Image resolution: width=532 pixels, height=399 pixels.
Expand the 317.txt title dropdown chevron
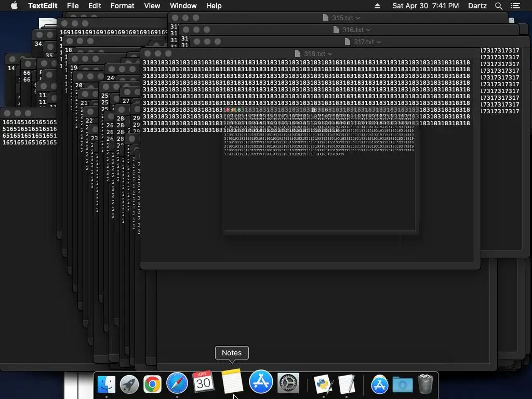click(379, 42)
